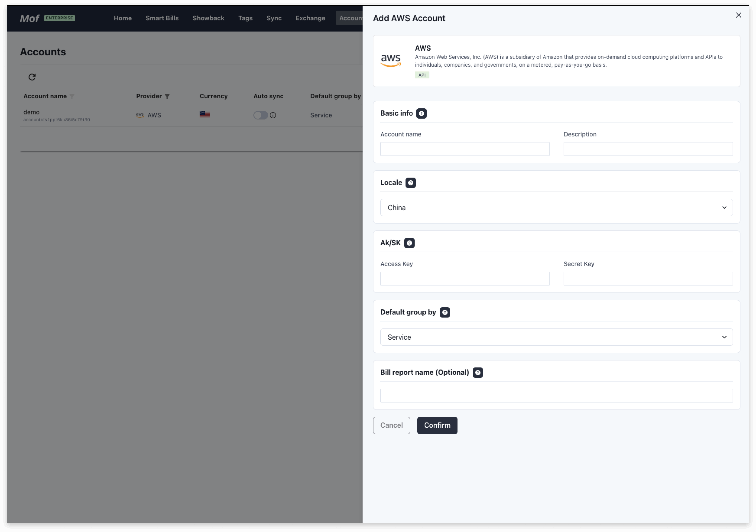Click the ENTERPRISE badge

[x=59, y=18]
